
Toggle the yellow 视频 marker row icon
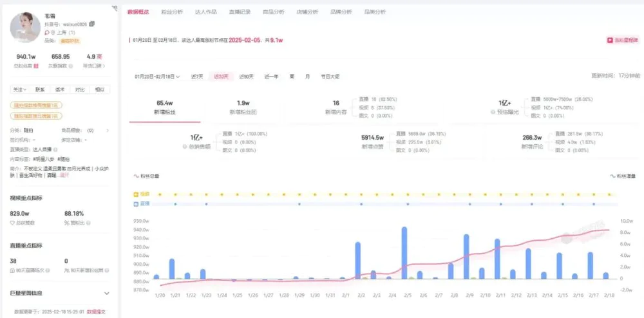(x=136, y=194)
